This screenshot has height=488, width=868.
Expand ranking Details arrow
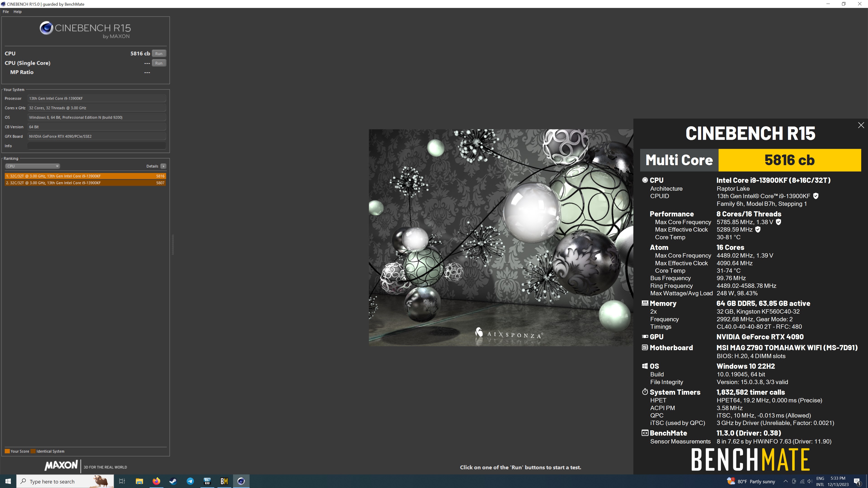163,166
